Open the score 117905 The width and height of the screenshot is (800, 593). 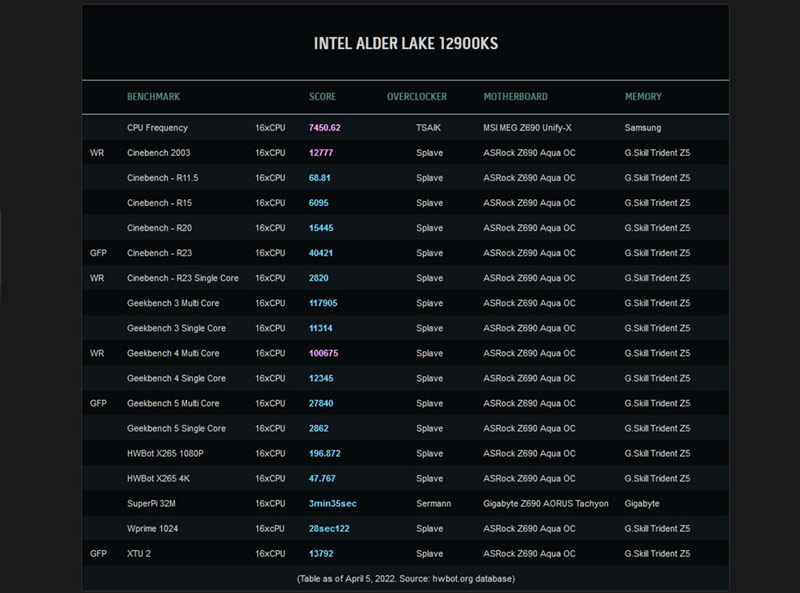coord(323,303)
